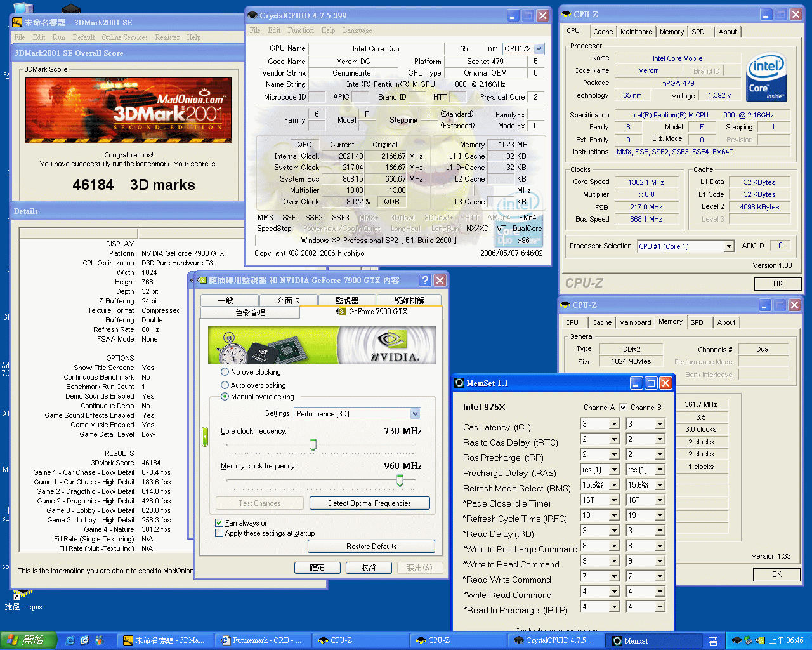
Task: Click OK in the CPU-Z processor window
Action: 778,284
